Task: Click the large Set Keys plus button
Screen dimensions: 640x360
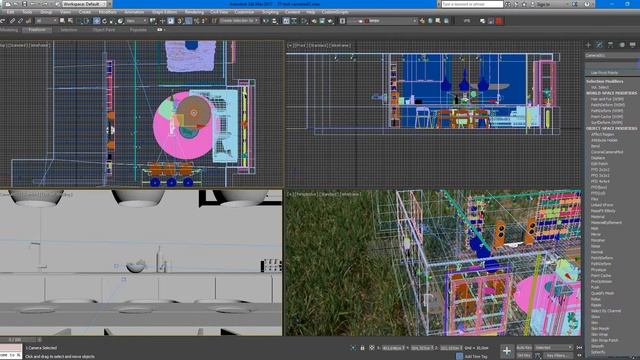Action: 507,351
